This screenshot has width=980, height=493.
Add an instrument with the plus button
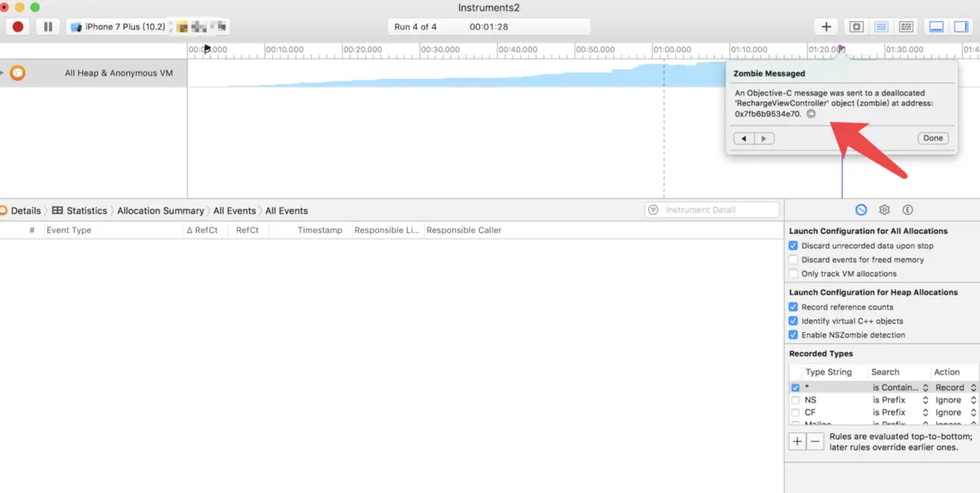(x=827, y=27)
